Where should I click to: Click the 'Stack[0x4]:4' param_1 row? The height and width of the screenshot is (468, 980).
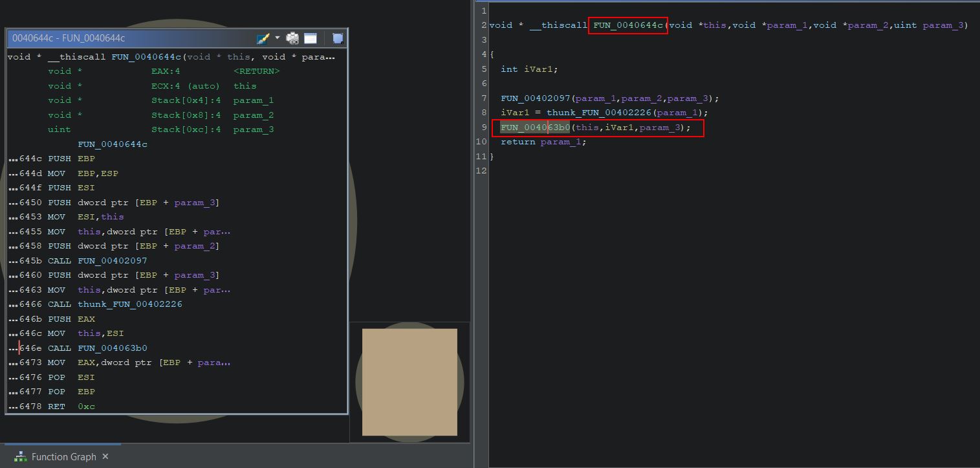161,100
